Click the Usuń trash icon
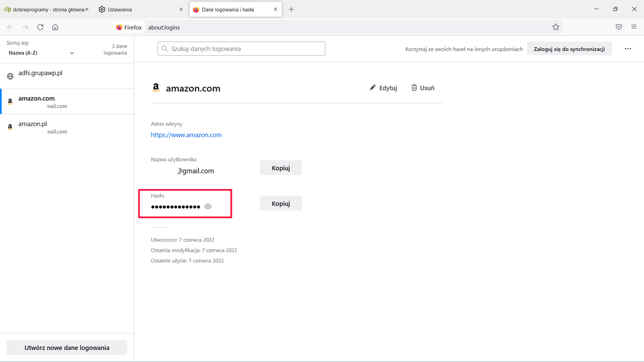 pyautogui.click(x=413, y=87)
